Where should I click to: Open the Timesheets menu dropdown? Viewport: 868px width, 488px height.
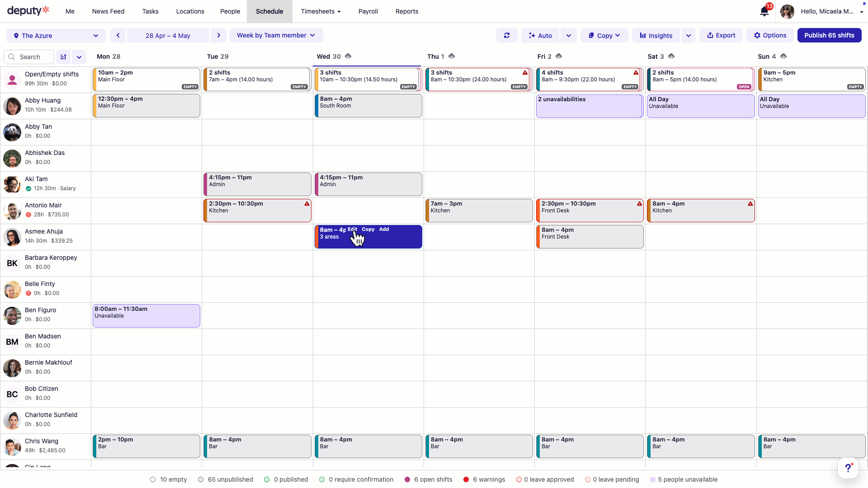321,11
